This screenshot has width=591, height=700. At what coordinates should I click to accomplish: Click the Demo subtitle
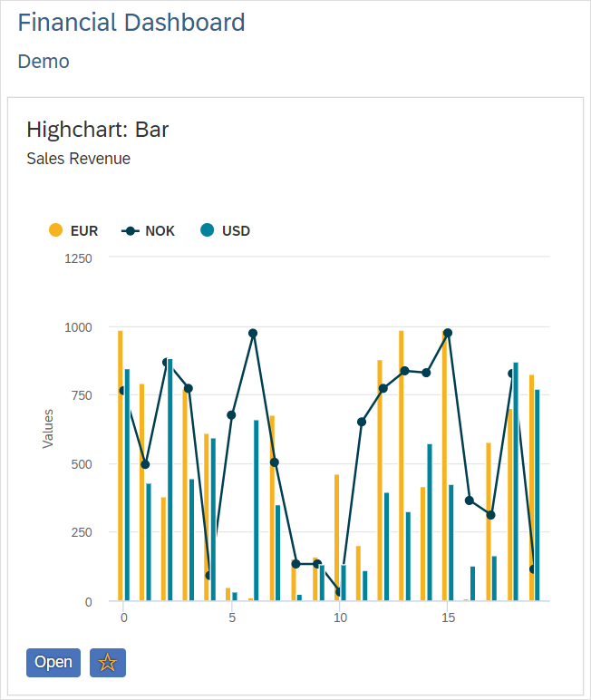pos(44,62)
